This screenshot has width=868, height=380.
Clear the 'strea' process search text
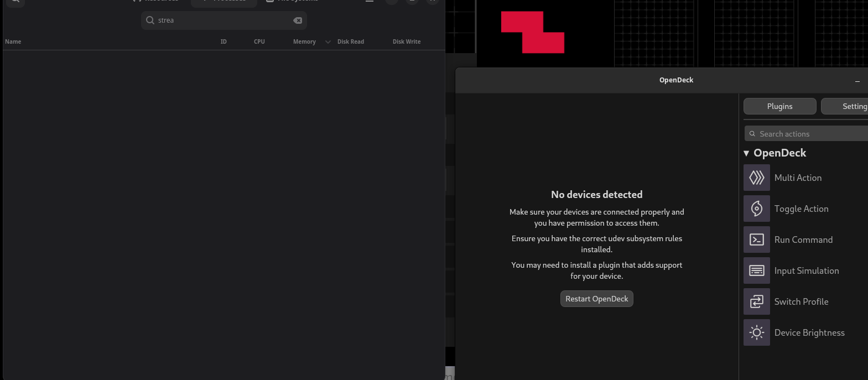298,20
